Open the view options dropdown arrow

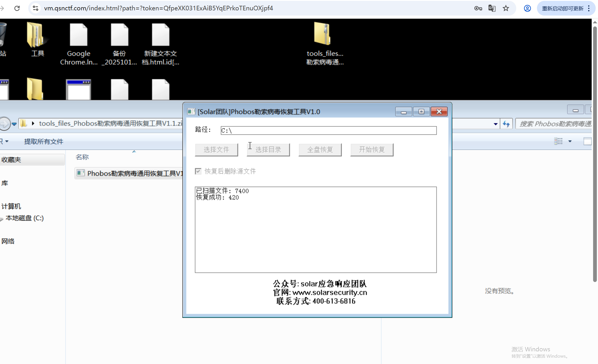pos(570,141)
